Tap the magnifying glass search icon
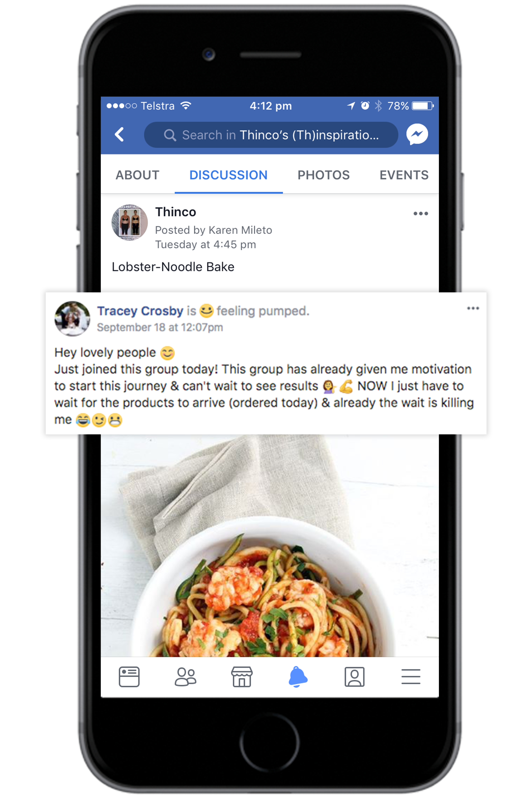 170,135
